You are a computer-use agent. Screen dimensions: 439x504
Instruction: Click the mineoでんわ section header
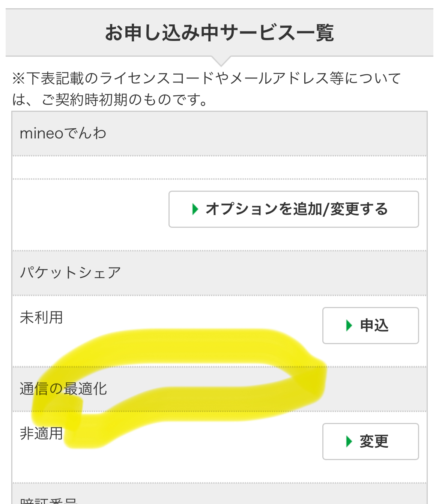63,134
